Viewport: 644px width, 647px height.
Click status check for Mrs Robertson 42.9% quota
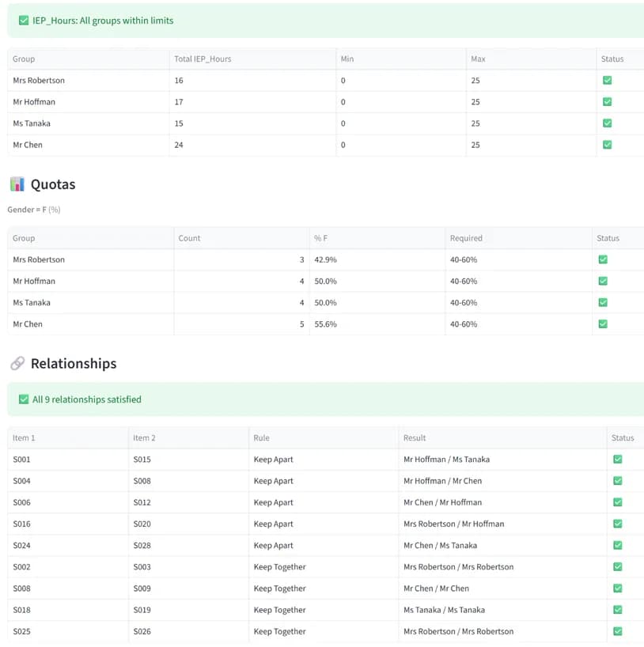(603, 259)
